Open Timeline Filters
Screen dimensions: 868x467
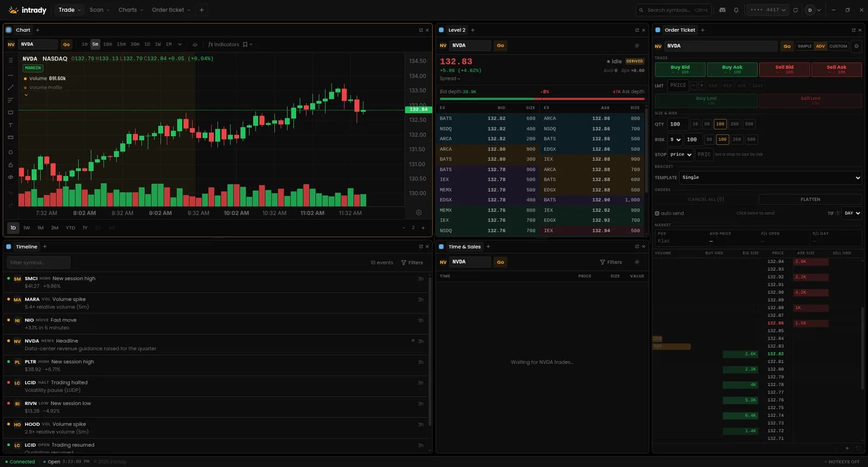412,263
